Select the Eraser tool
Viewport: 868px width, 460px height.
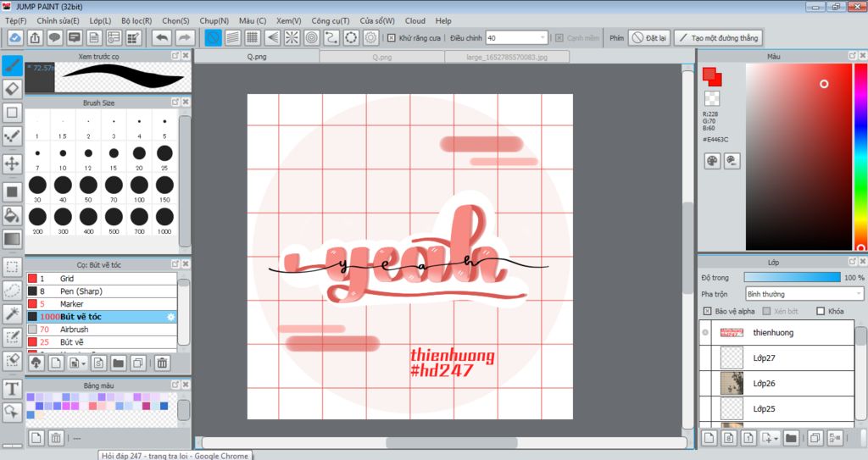(12, 89)
